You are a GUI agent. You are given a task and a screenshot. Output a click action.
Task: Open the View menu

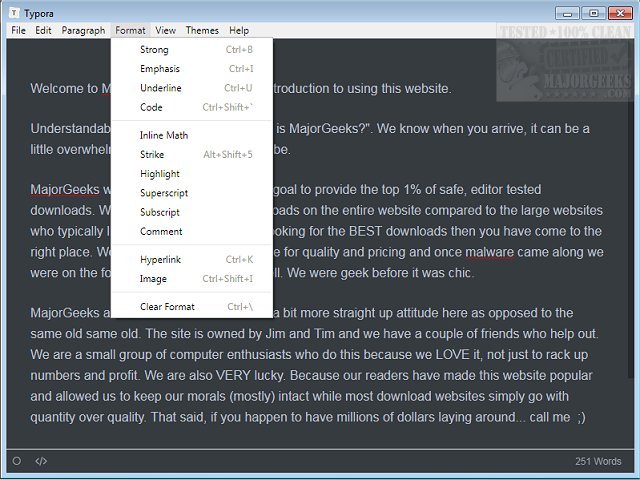pyautogui.click(x=165, y=31)
